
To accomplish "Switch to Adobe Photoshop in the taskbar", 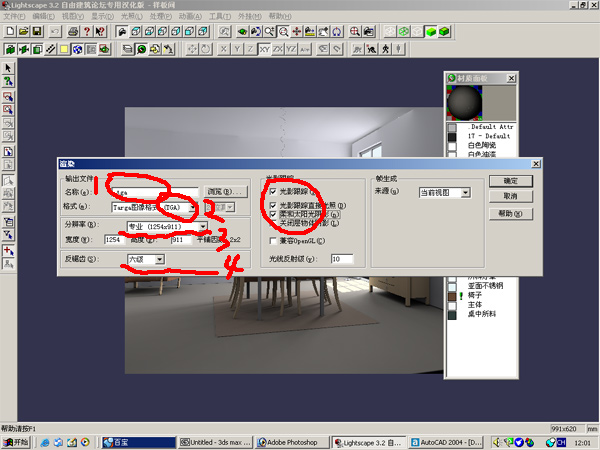I will coord(293,442).
